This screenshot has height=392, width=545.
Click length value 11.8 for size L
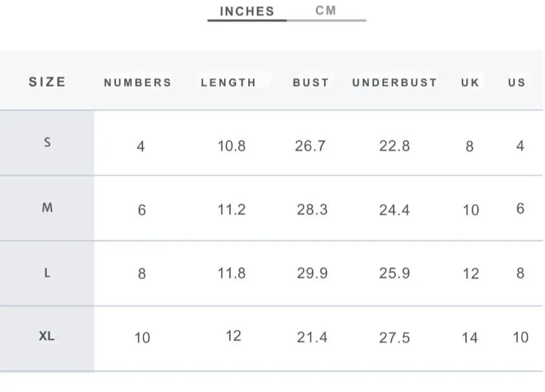[231, 273]
